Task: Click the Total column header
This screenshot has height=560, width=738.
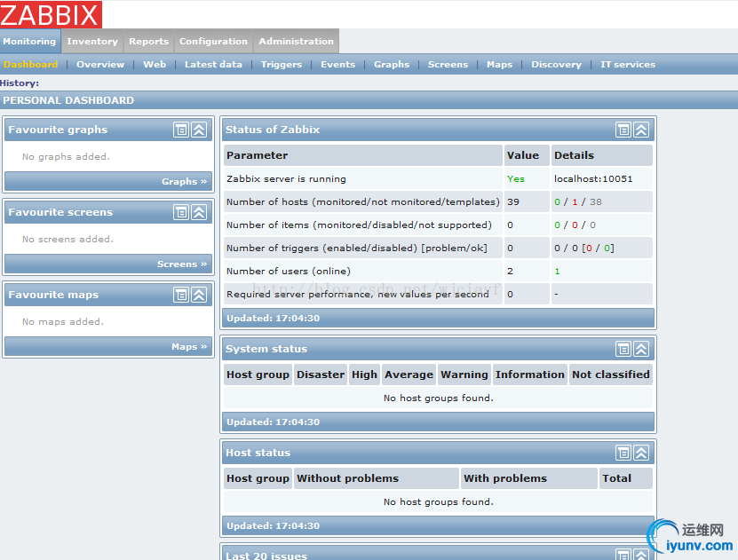Action: (x=626, y=478)
